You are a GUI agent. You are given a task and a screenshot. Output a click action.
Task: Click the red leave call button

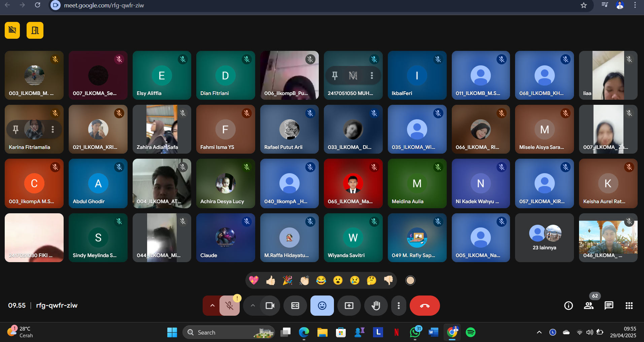click(425, 306)
